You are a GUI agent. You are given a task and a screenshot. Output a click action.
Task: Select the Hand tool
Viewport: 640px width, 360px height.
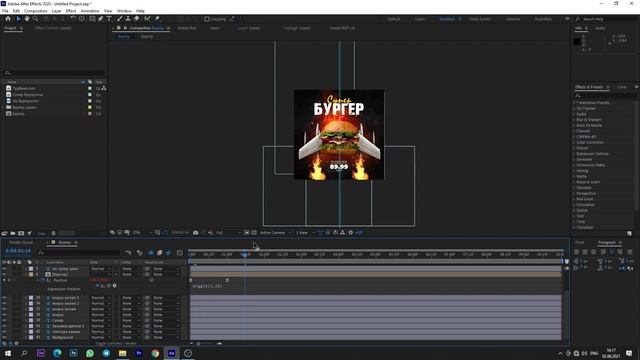[x=27, y=19]
